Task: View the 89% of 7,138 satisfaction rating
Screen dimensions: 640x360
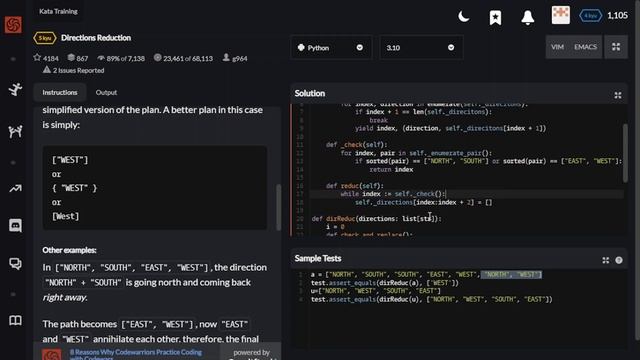Action: [x=121, y=58]
